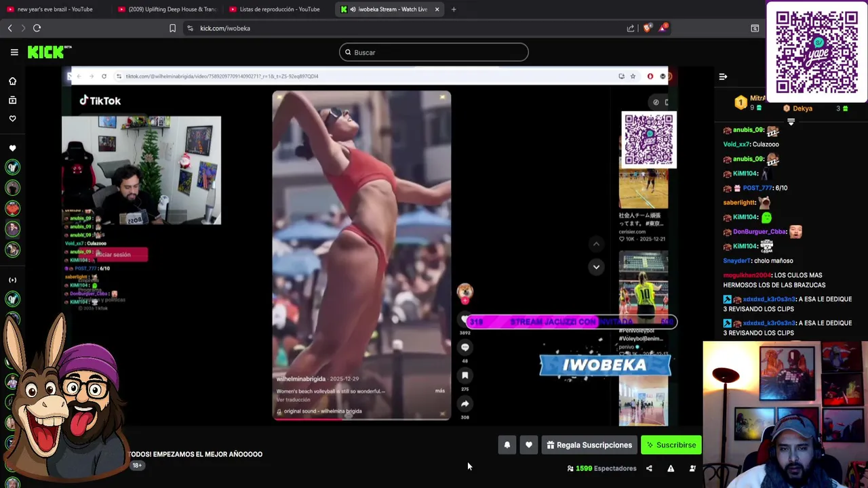
Task: Click the browser back arrow
Action: coord(9,28)
